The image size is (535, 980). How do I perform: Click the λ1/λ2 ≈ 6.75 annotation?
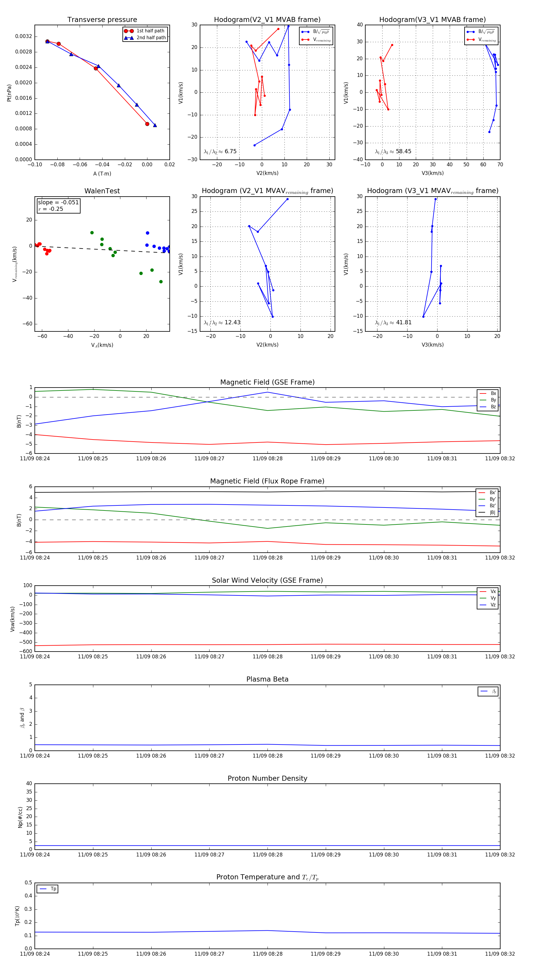point(220,151)
